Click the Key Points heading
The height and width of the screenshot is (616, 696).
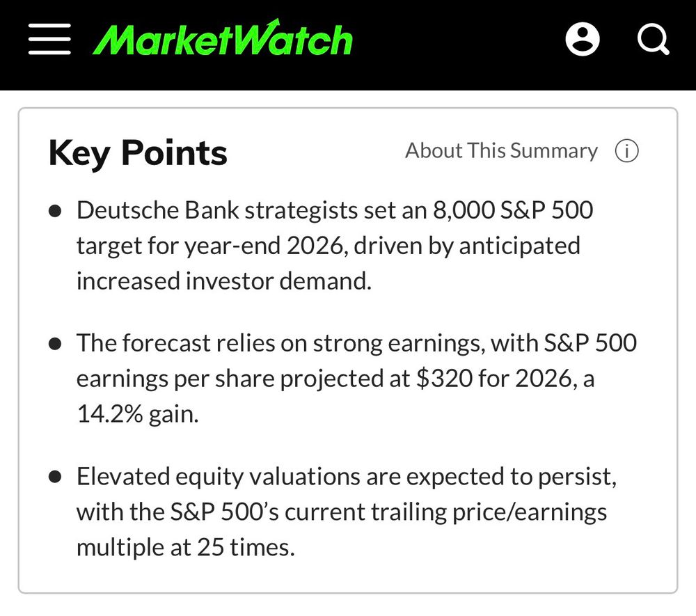click(138, 153)
